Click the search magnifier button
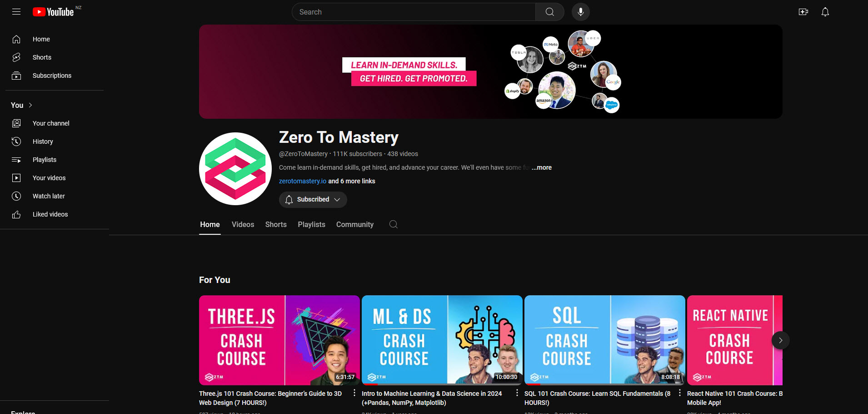This screenshot has width=868, height=414. click(550, 12)
